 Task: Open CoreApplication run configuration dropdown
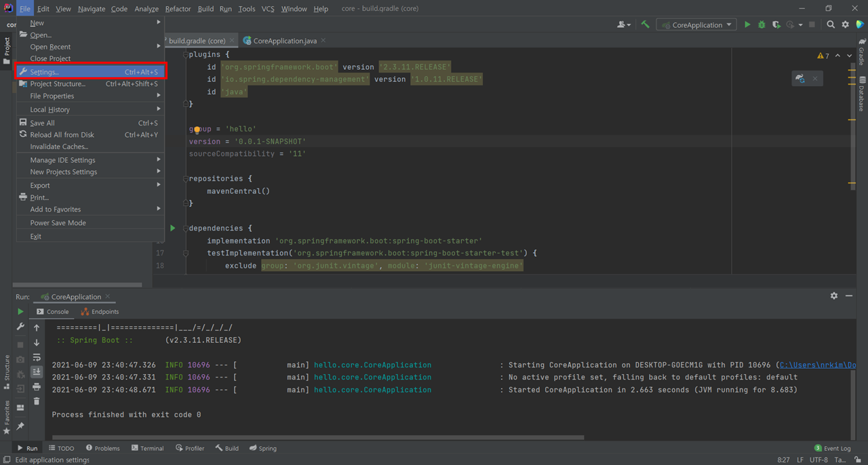(696, 24)
